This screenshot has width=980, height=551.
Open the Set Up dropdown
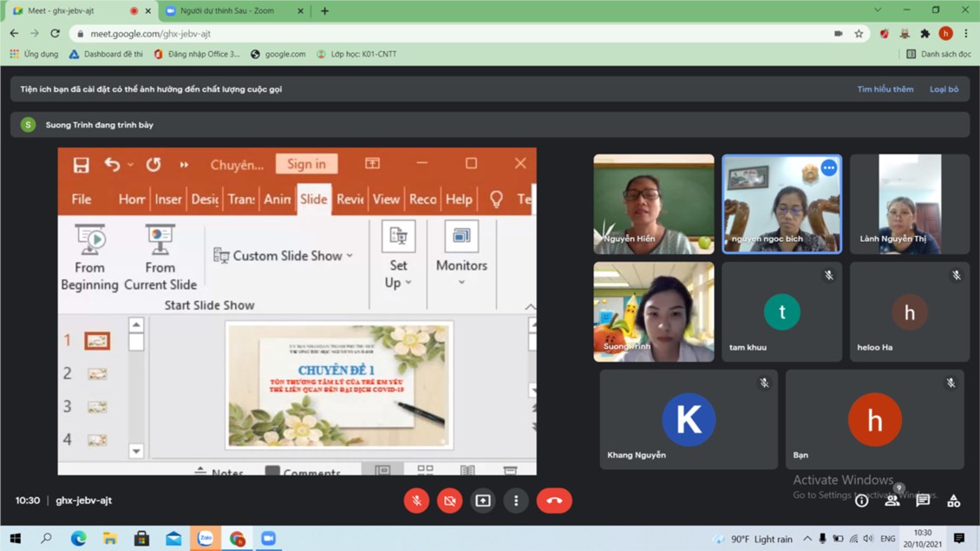pyautogui.click(x=398, y=255)
